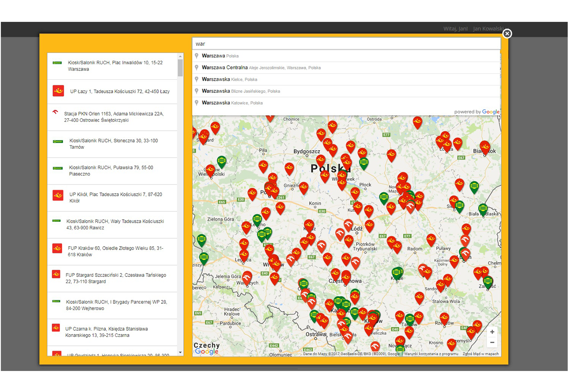Click red marker near Krosno

[452, 345]
